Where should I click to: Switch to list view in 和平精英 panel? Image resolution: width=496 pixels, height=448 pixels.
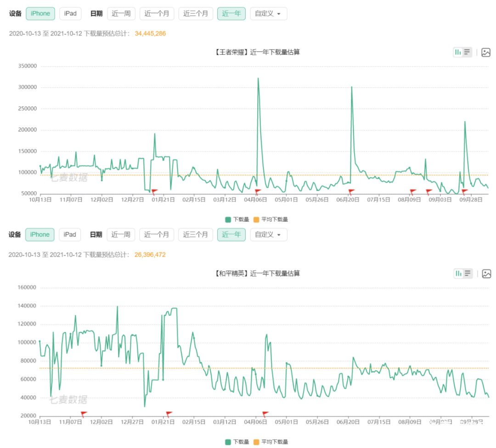coord(467,274)
